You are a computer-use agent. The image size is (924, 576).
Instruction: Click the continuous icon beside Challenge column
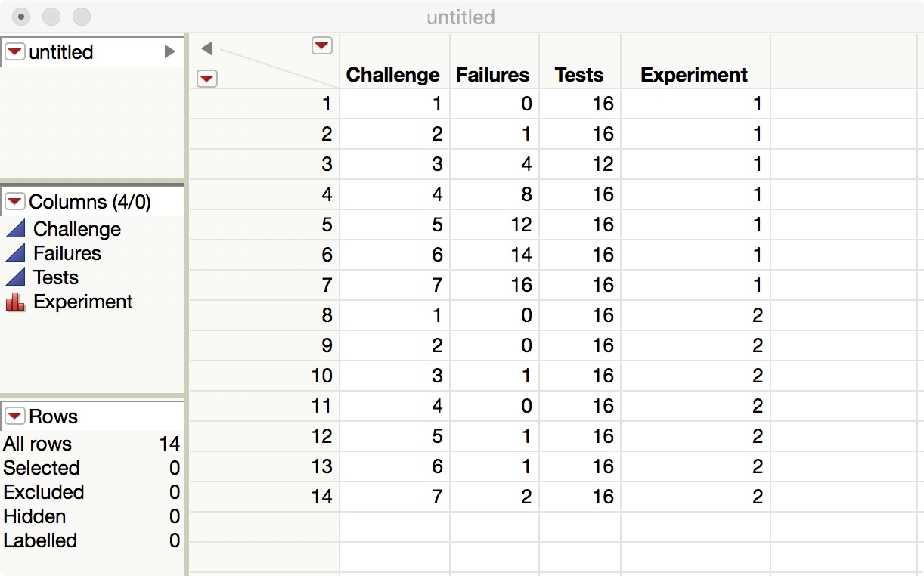pos(15,229)
